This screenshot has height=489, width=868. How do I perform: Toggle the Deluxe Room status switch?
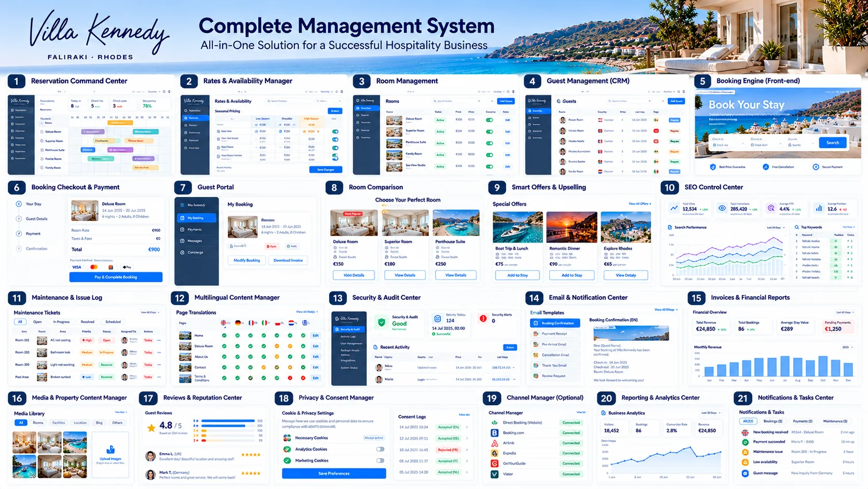click(x=490, y=120)
